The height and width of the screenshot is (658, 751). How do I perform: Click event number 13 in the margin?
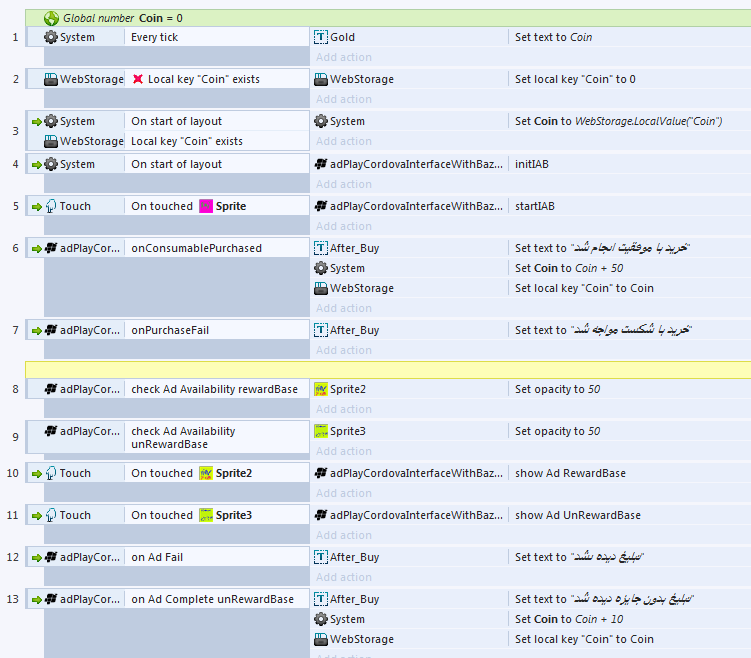point(12,599)
